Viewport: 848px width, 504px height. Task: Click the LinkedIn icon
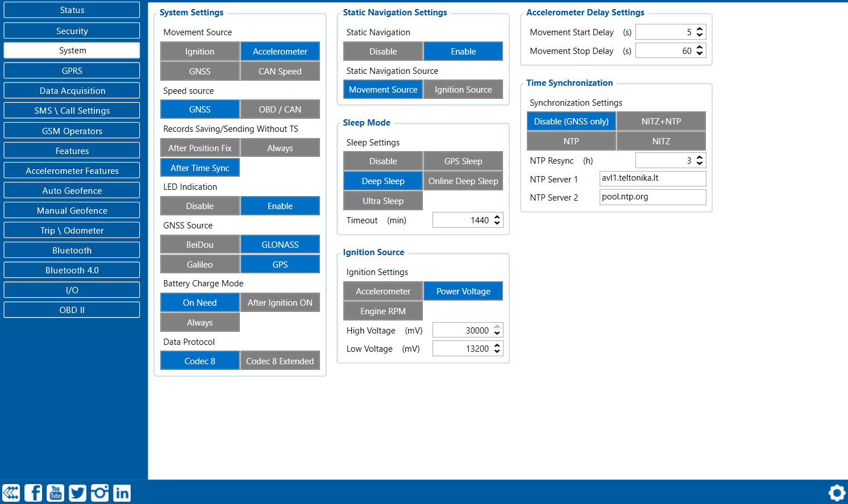coord(122,493)
